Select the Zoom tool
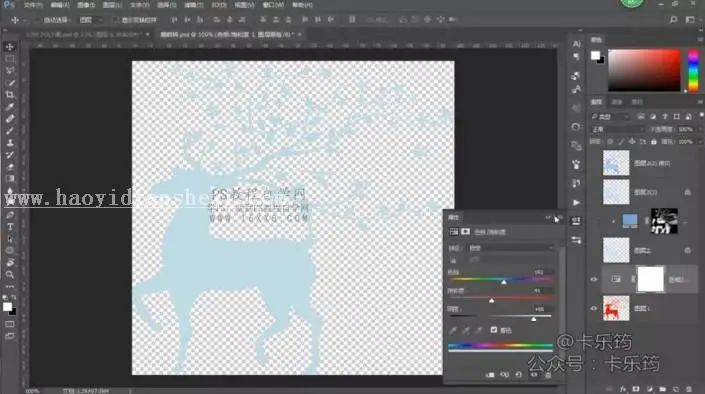Viewport: 705px width, 394px height. [x=10, y=274]
